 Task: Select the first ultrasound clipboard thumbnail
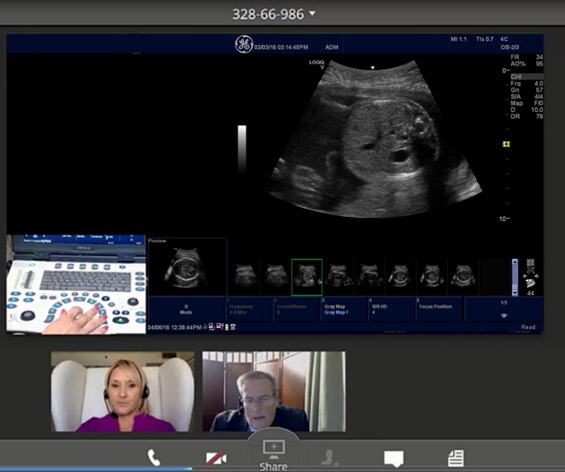(245, 276)
